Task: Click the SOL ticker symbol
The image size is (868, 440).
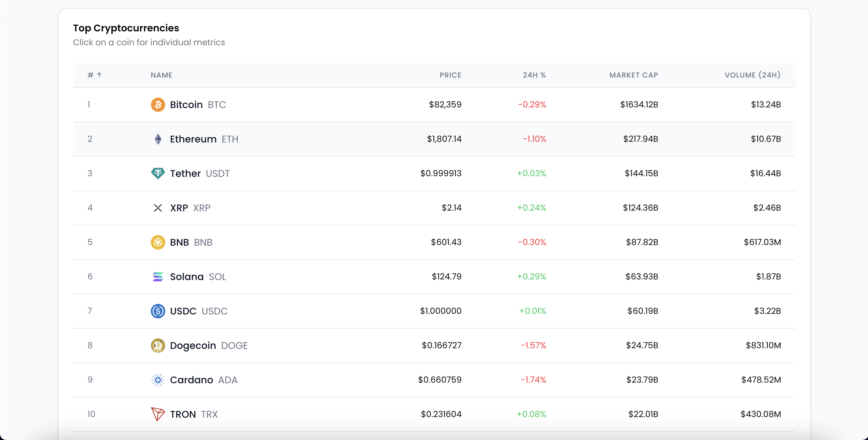Action: (x=217, y=276)
